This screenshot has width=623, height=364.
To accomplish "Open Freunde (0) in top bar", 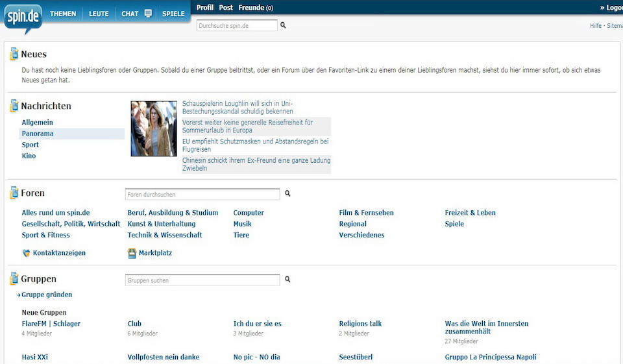I will coord(256,8).
